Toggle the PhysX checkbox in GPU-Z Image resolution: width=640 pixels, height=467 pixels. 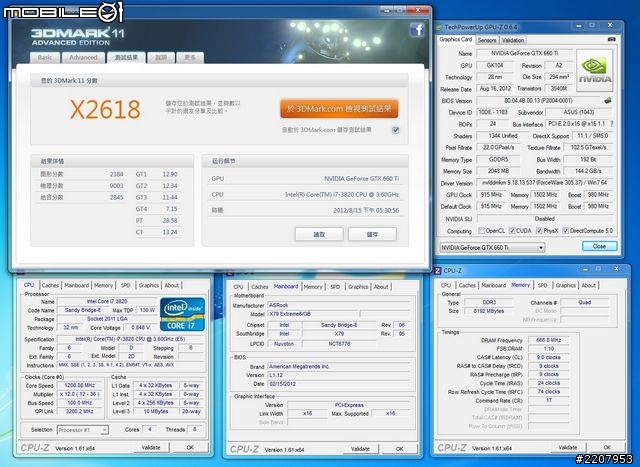[x=539, y=231]
